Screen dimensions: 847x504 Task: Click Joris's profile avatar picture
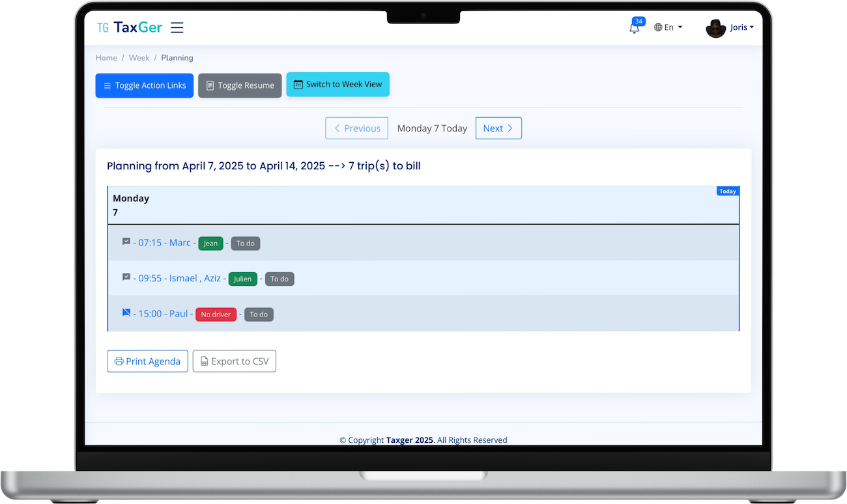click(x=715, y=28)
